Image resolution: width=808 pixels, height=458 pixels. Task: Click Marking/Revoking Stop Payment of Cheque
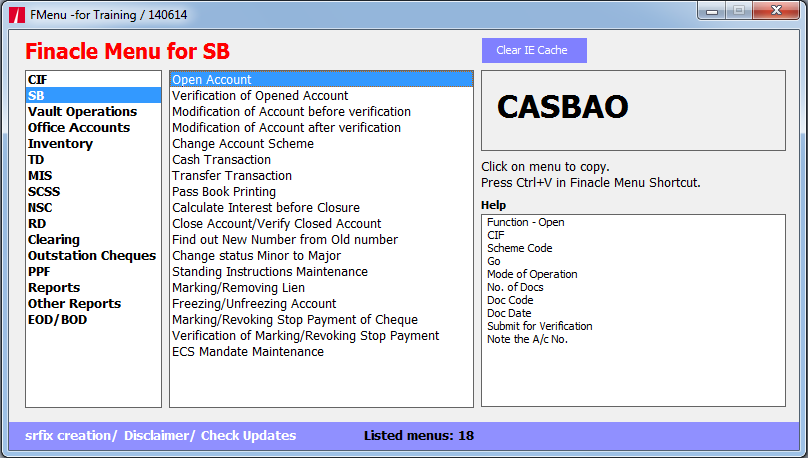(x=322, y=319)
